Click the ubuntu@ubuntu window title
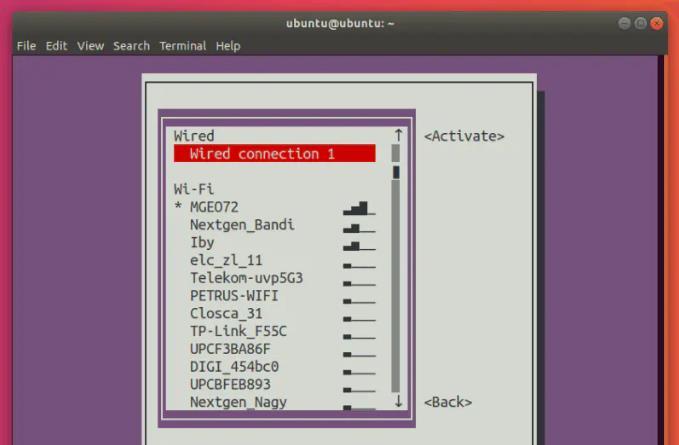 click(340, 23)
